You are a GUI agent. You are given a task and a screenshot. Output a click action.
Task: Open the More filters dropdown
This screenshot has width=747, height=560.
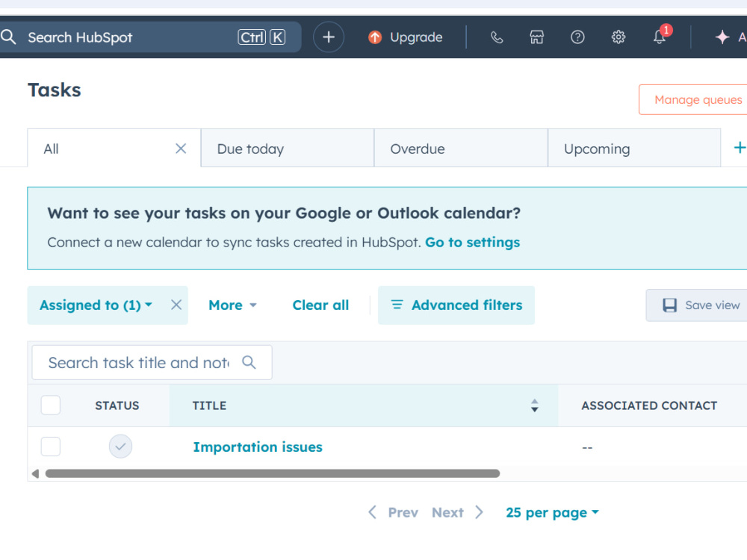tap(232, 305)
